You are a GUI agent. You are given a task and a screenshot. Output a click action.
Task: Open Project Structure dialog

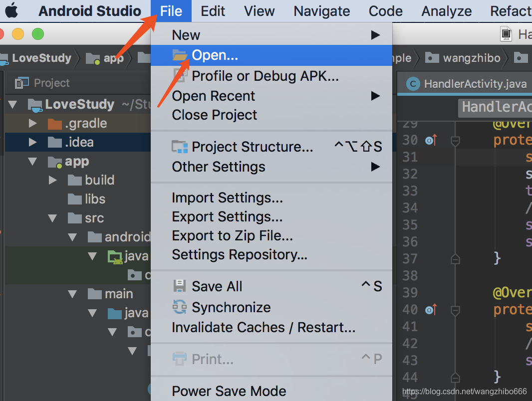pos(271,147)
